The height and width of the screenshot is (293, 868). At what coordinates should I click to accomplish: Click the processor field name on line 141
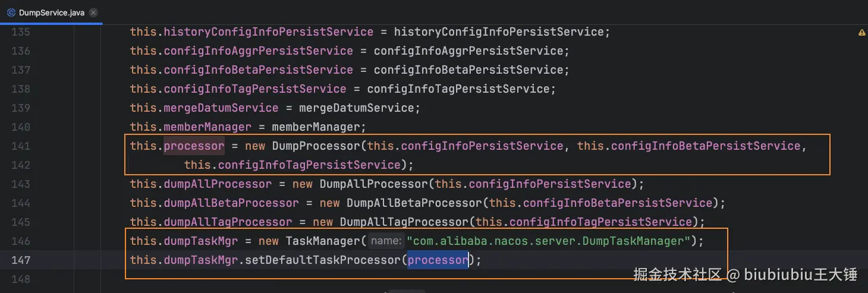[x=194, y=146]
